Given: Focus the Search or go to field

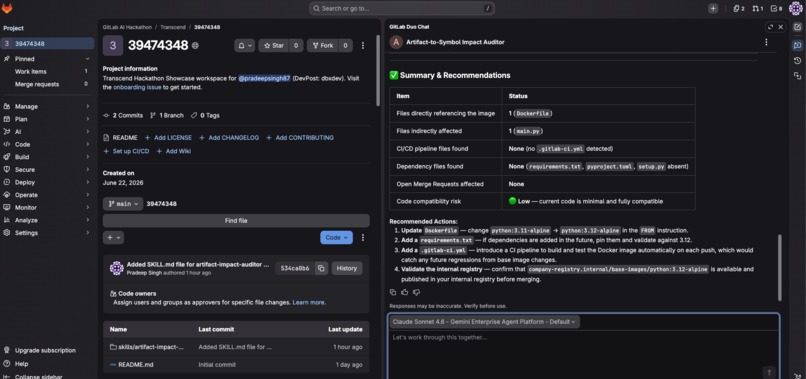Looking at the screenshot, I should pos(402,9).
